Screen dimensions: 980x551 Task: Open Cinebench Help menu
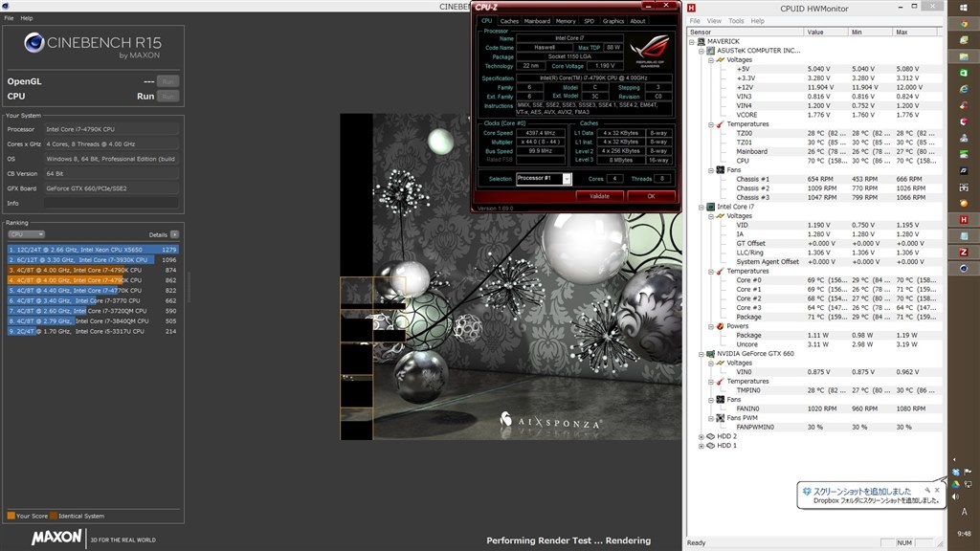click(26, 18)
